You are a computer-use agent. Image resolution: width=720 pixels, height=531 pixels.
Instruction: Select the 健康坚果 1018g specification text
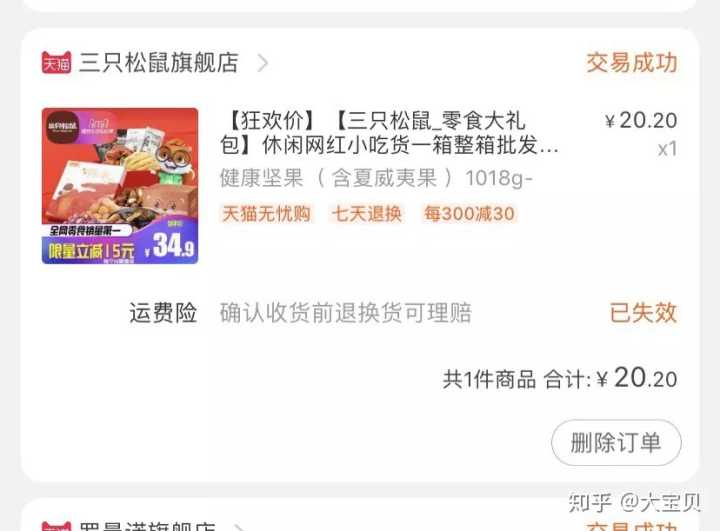coord(376,178)
